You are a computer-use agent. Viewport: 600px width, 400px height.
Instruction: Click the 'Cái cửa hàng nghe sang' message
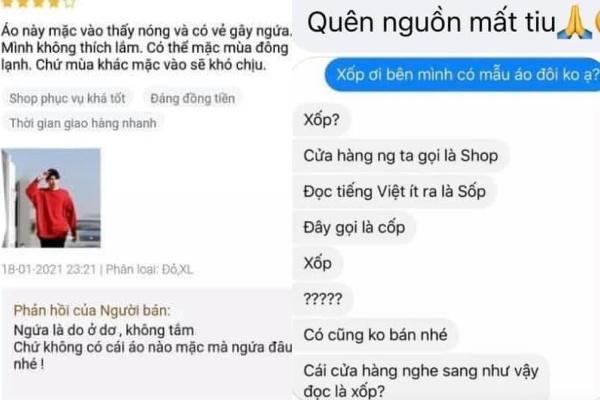click(421, 378)
